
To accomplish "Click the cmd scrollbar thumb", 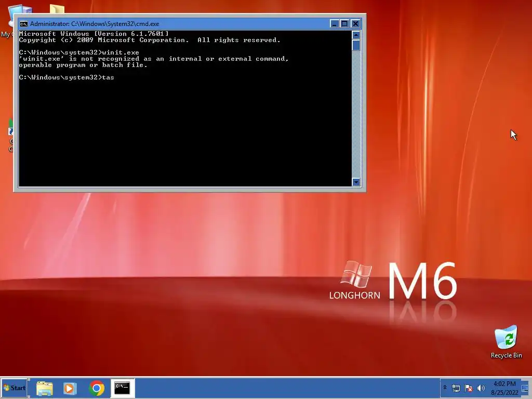I will tap(356, 45).
